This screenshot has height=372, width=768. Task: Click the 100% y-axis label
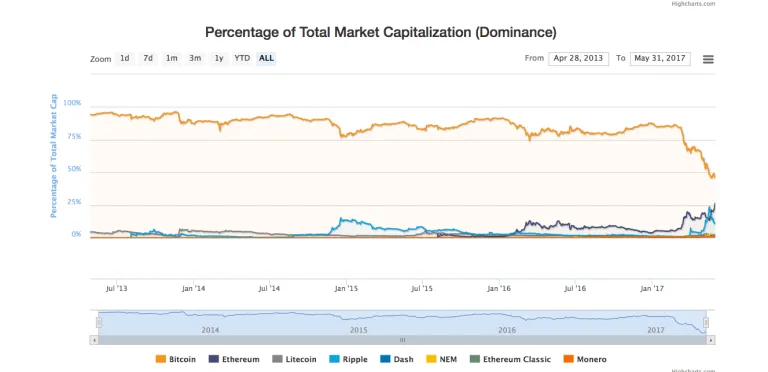pos(72,104)
